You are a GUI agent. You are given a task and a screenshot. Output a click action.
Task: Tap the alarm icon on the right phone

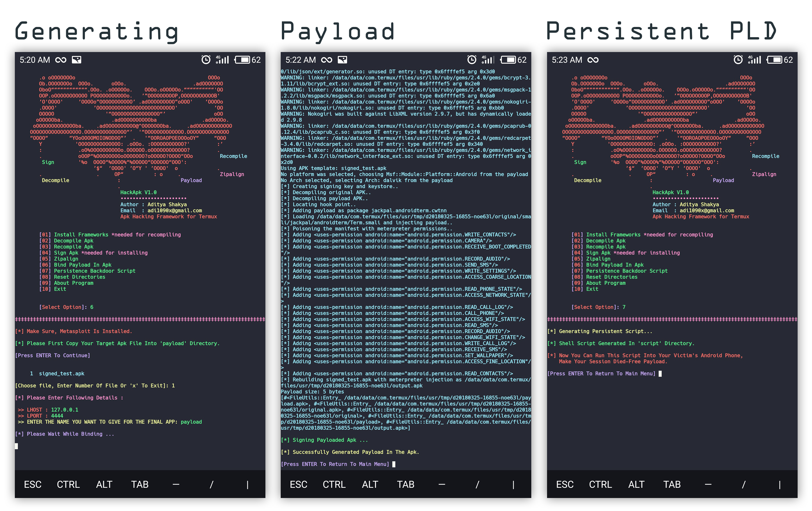click(x=738, y=60)
